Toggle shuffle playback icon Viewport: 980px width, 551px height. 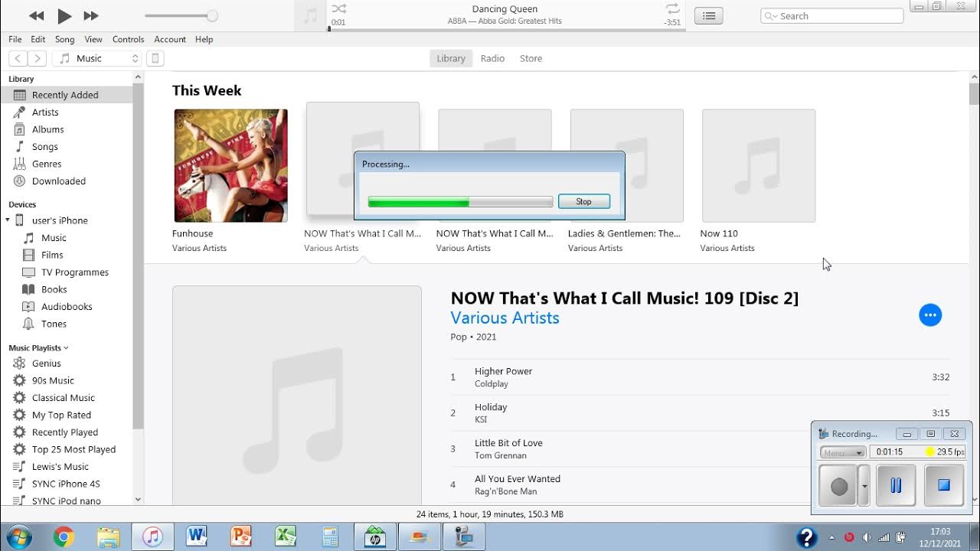[339, 9]
